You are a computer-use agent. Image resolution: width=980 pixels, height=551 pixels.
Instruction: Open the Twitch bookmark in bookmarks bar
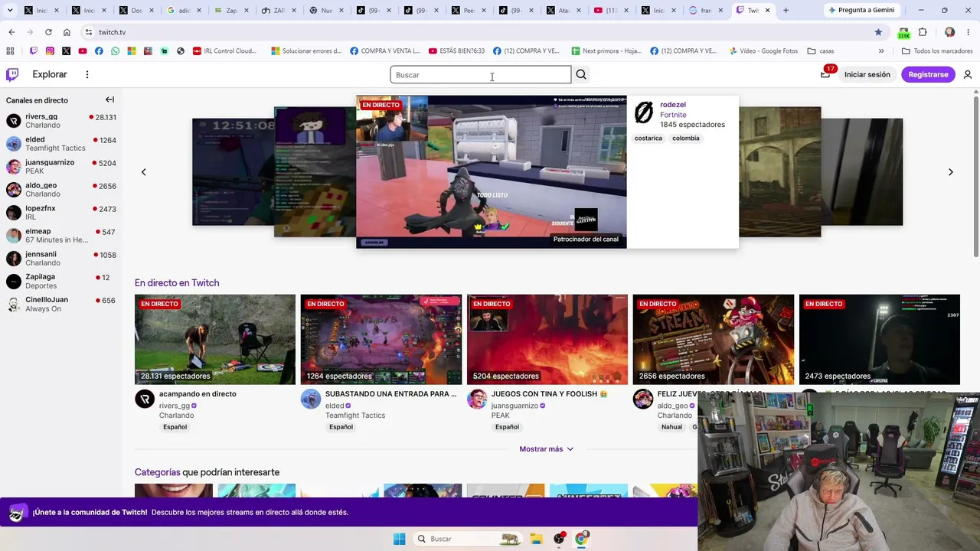(34, 51)
